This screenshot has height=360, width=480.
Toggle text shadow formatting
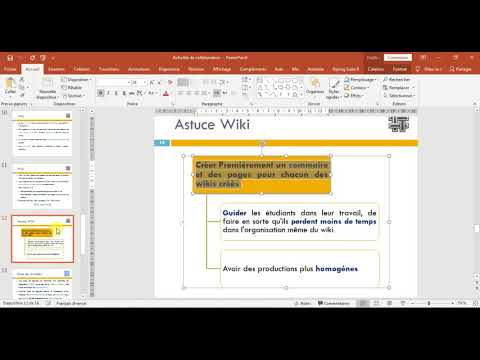point(124,93)
